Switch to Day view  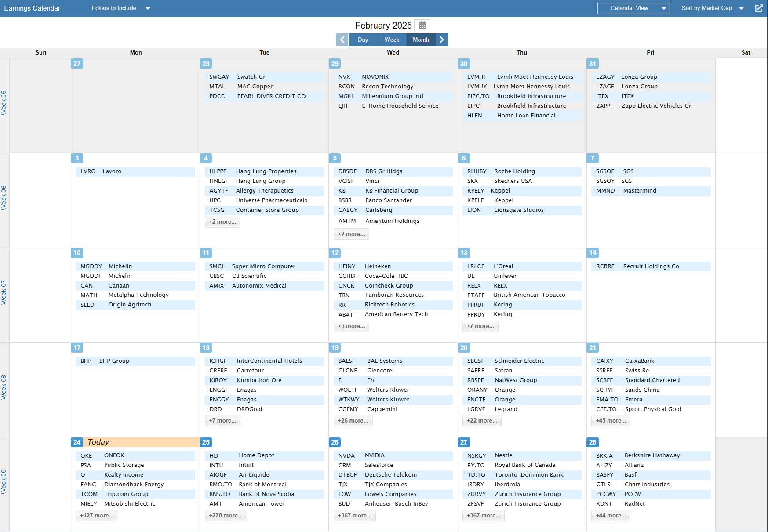pos(363,40)
